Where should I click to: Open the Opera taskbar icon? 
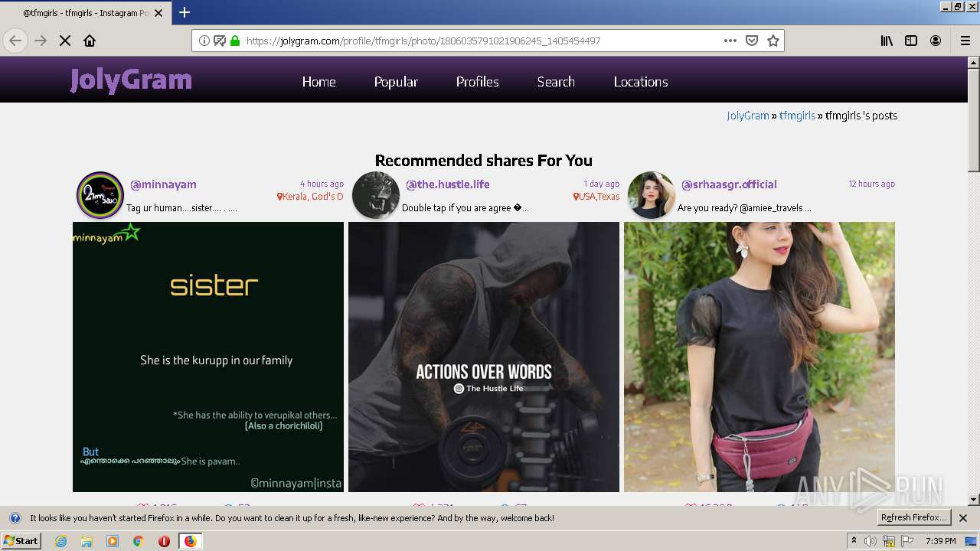164,541
